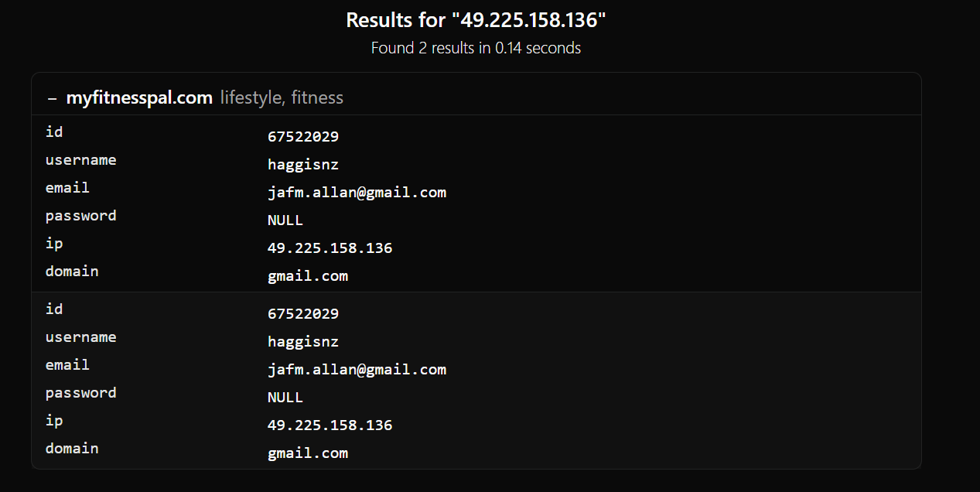Select username haggisnz in second record
The image size is (980, 492).
(303, 342)
